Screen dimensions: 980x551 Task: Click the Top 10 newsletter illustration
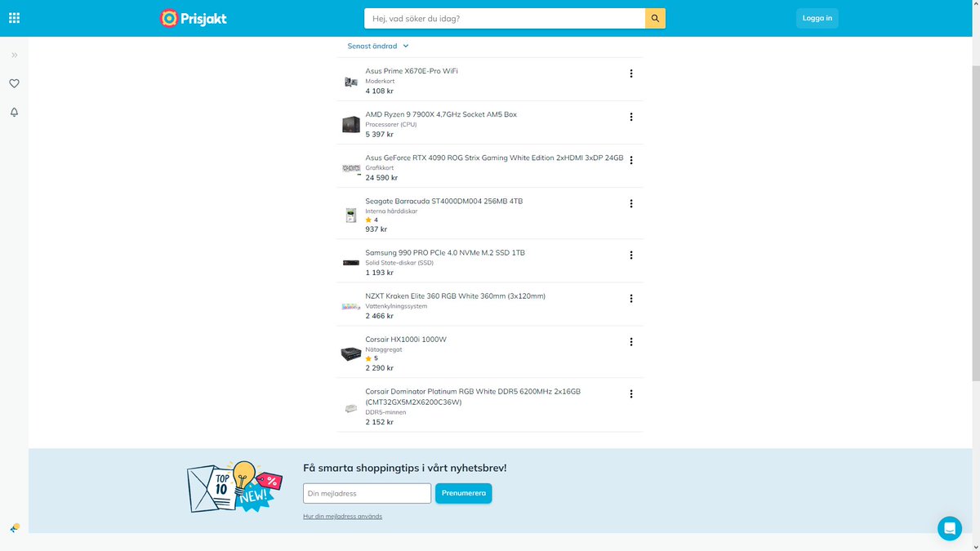tap(234, 488)
